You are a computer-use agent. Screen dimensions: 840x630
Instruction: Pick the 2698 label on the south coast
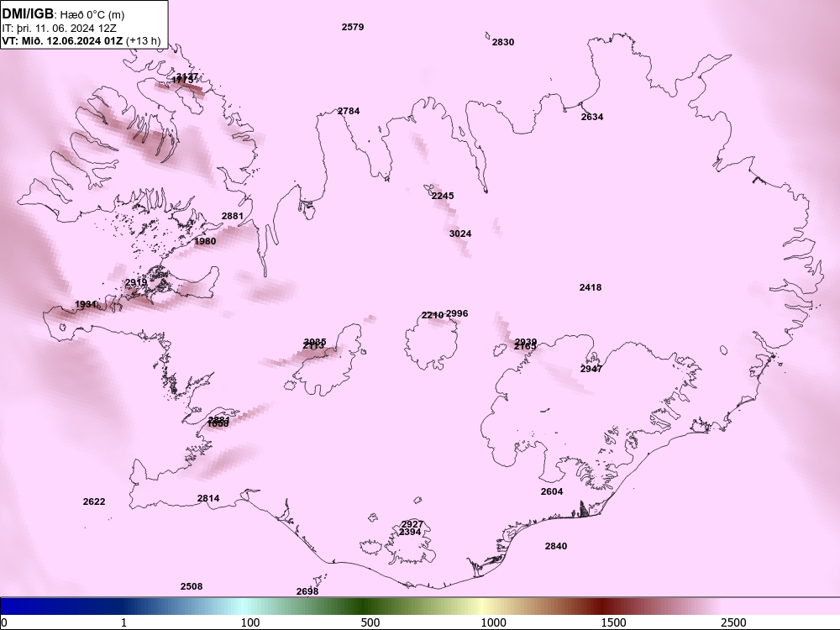[307, 591]
